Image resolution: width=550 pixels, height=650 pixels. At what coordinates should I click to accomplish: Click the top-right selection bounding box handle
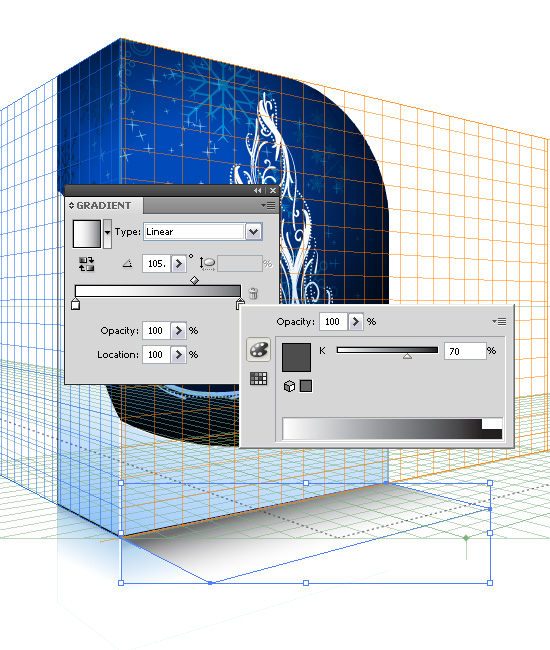click(490, 483)
